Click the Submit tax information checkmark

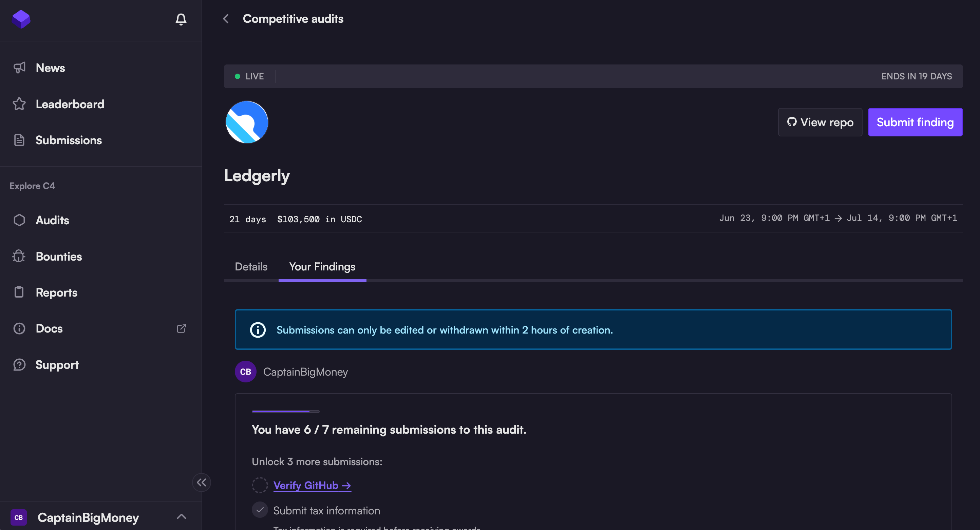(x=260, y=510)
